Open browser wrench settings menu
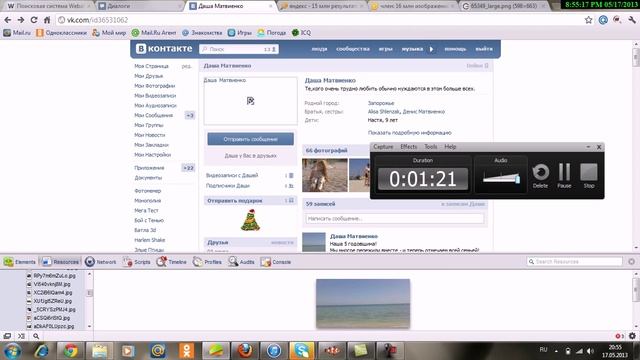The height and width of the screenshot is (360, 640). tap(632, 20)
